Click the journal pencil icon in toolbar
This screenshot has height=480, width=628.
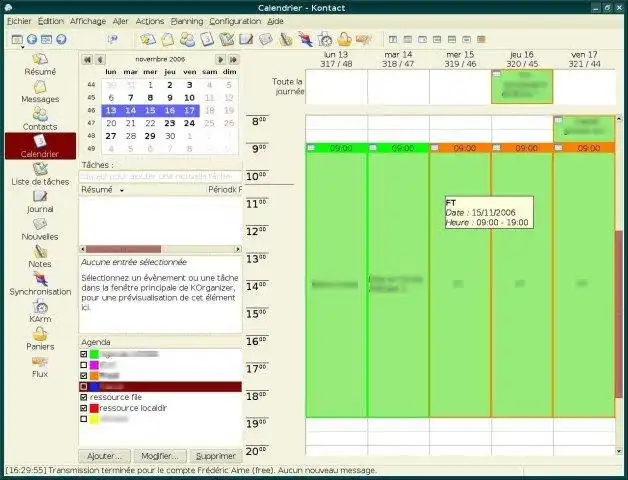pos(246,39)
